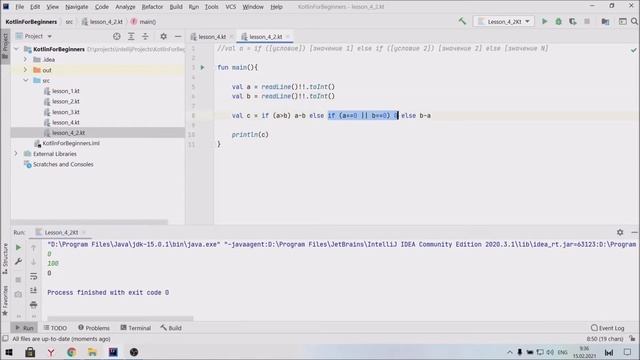
Task: Select lesson_1.kt in project tree
Action: click(x=66, y=91)
